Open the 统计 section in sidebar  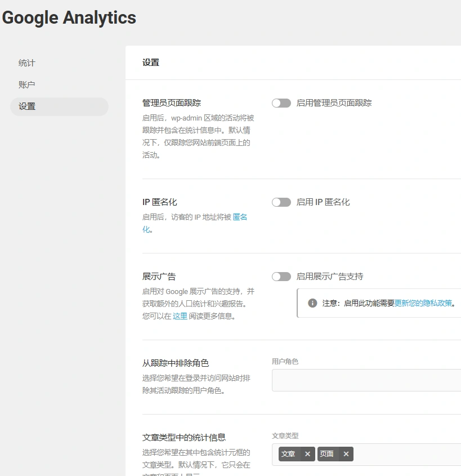[x=26, y=63]
